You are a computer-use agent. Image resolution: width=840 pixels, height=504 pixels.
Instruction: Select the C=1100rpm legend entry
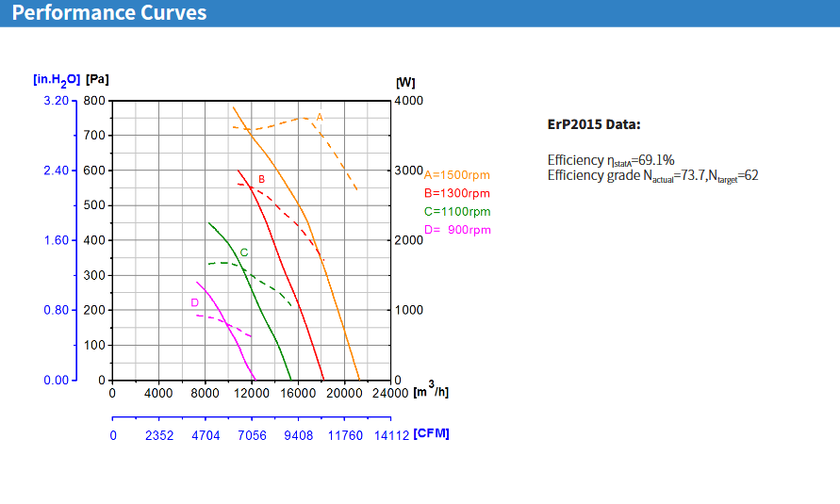pyautogui.click(x=457, y=211)
